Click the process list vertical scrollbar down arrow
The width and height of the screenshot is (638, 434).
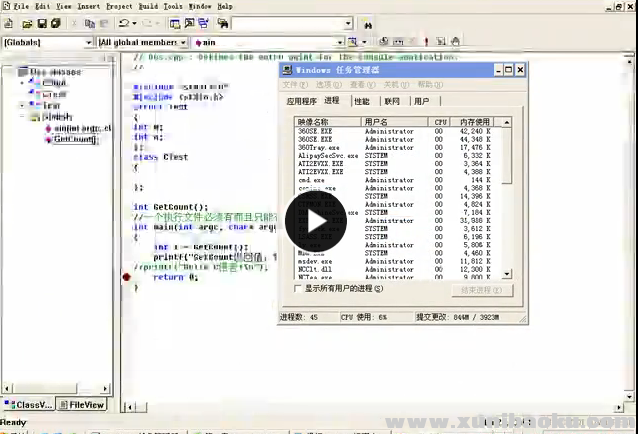(x=507, y=274)
